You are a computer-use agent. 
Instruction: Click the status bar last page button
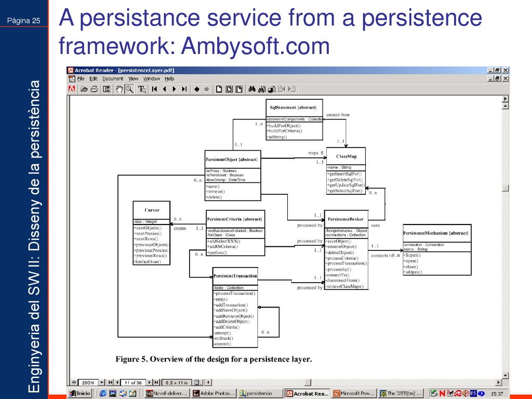156,382
